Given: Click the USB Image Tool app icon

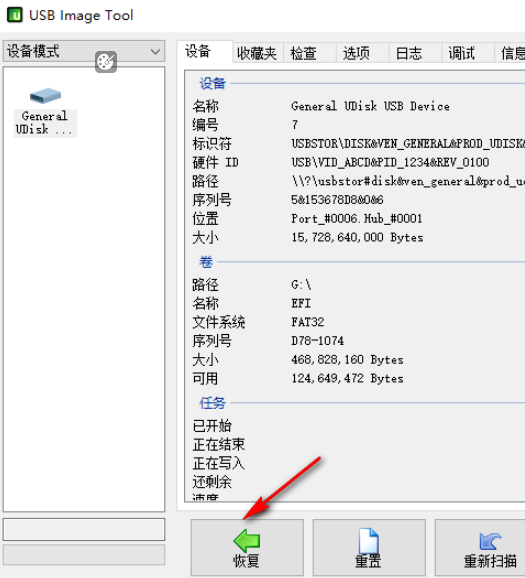Looking at the screenshot, I should [15, 15].
